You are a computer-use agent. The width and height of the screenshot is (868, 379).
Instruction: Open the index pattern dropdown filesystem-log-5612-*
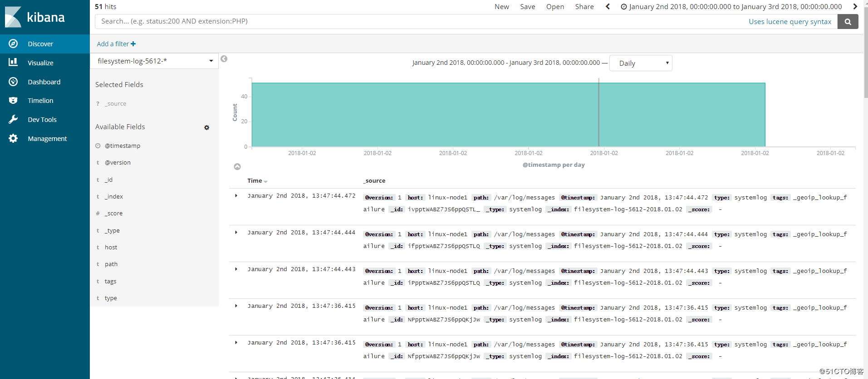(x=154, y=61)
